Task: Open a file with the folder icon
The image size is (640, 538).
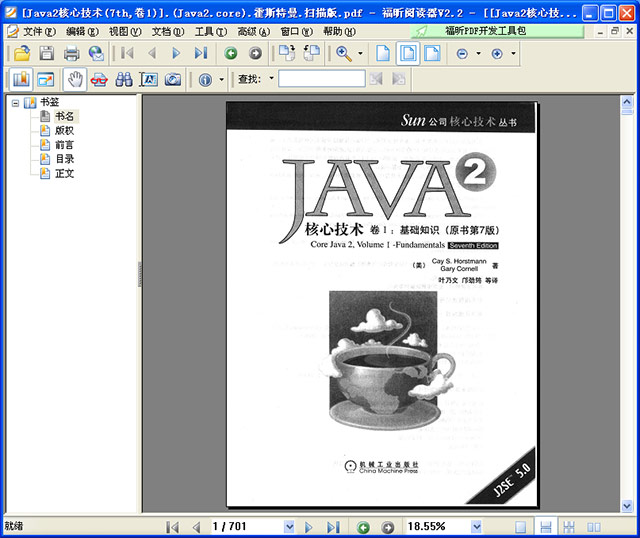Action: [x=22, y=53]
